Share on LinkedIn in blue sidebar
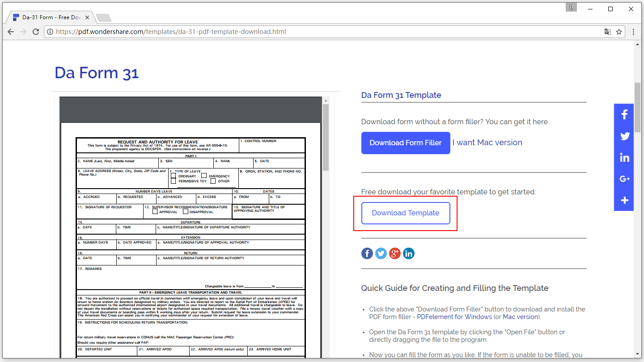Image resolution: width=644 pixels, height=362 pixels. point(624,157)
